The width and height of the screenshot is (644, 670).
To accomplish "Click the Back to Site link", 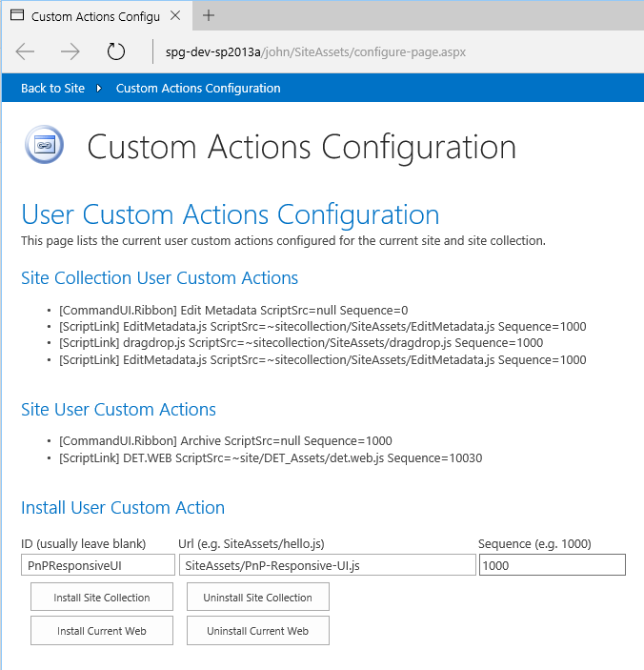I will [x=52, y=89].
